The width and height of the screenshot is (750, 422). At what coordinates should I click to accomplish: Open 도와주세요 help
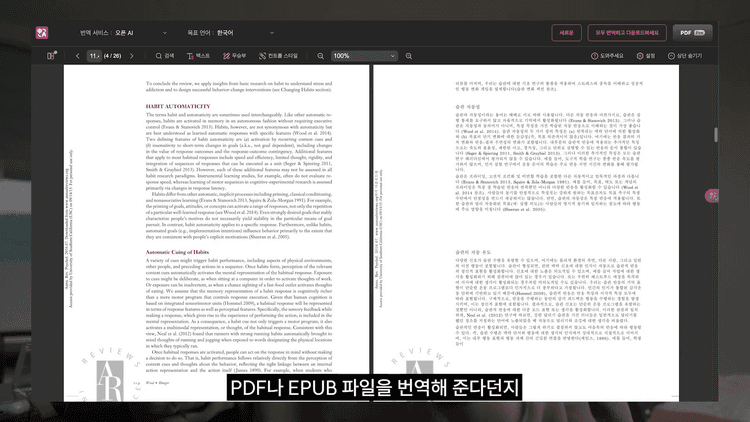(608, 56)
